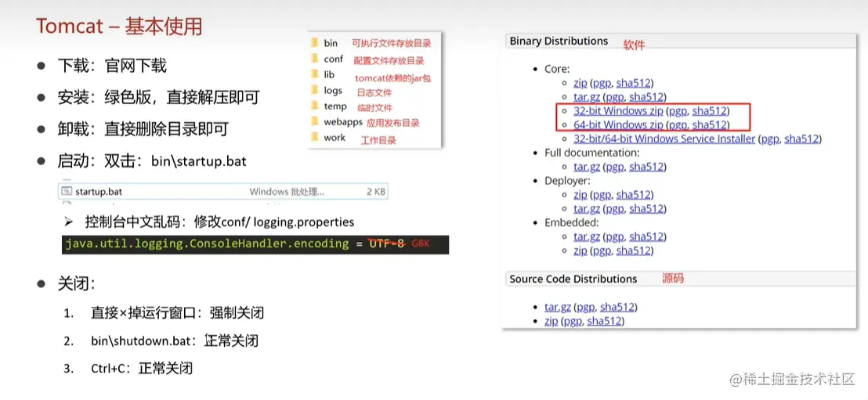This screenshot has height=400, width=868.
Task: Open the bin folder icon
Action: tap(314, 42)
